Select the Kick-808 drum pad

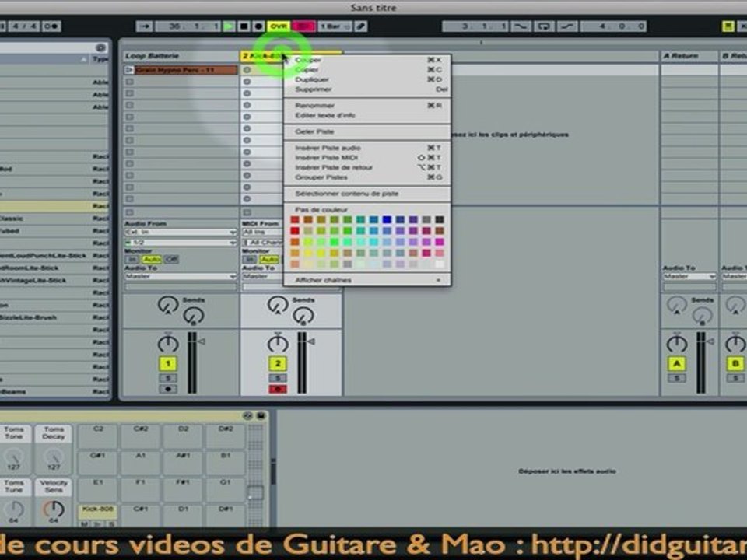97,512
